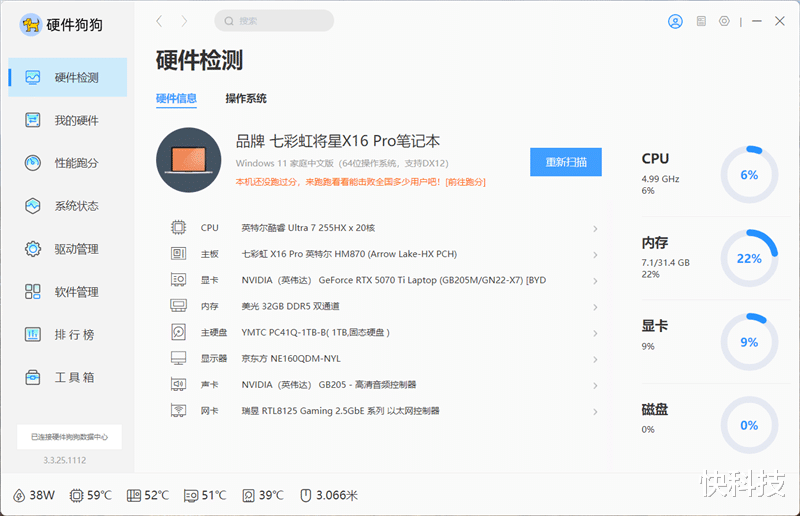Open the 硬件检测 sidebar section

[67, 78]
